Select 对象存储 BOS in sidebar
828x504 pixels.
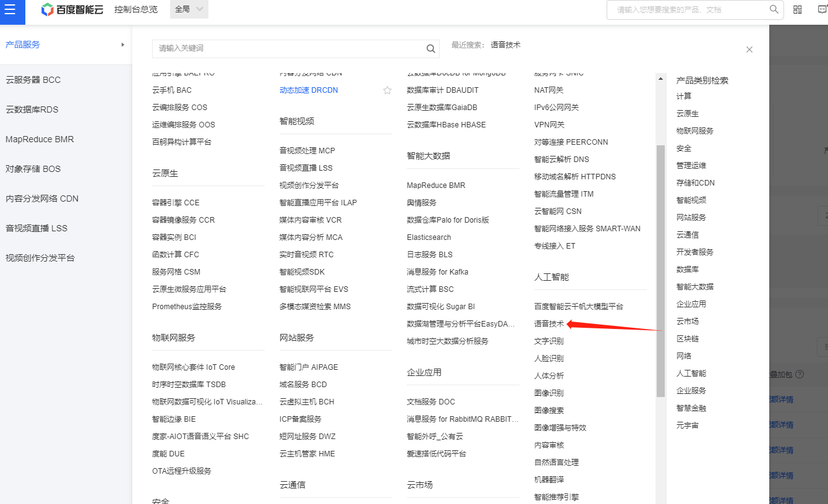tap(33, 169)
